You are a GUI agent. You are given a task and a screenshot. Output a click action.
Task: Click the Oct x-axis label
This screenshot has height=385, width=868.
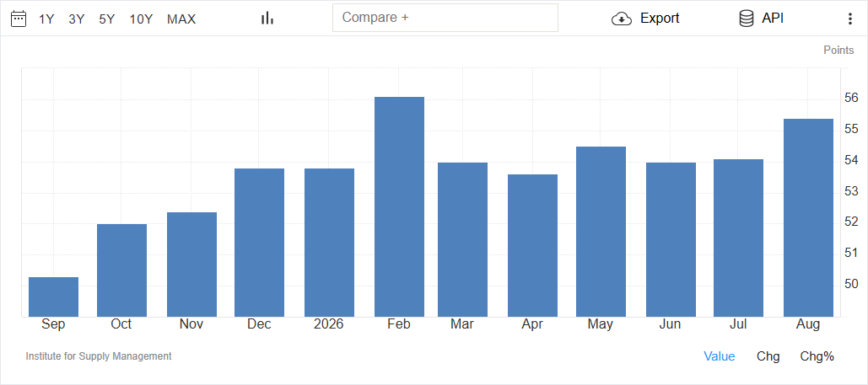coord(121,324)
